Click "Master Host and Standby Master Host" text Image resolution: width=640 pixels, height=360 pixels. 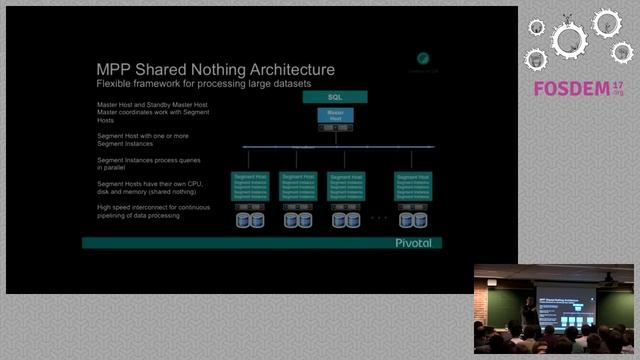pos(152,105)
